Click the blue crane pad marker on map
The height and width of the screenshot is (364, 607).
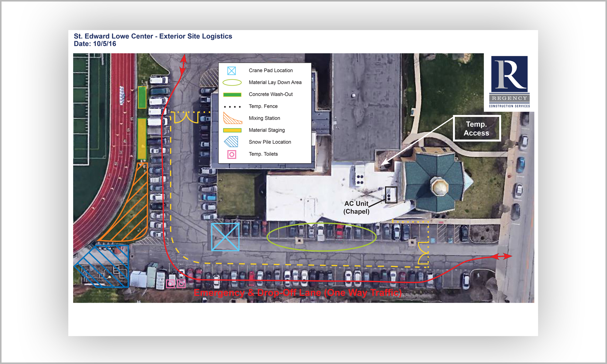[x=225, y=237]
